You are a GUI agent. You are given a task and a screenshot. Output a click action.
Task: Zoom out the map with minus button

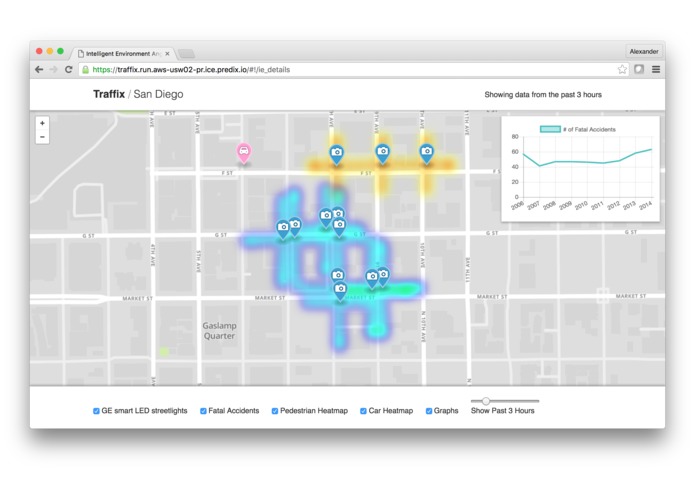43,137
